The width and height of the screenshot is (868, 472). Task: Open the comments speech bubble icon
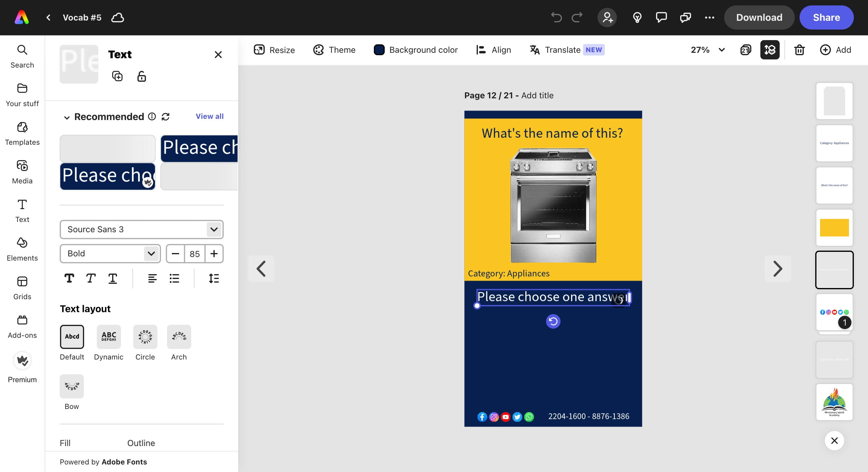(661, 17)
